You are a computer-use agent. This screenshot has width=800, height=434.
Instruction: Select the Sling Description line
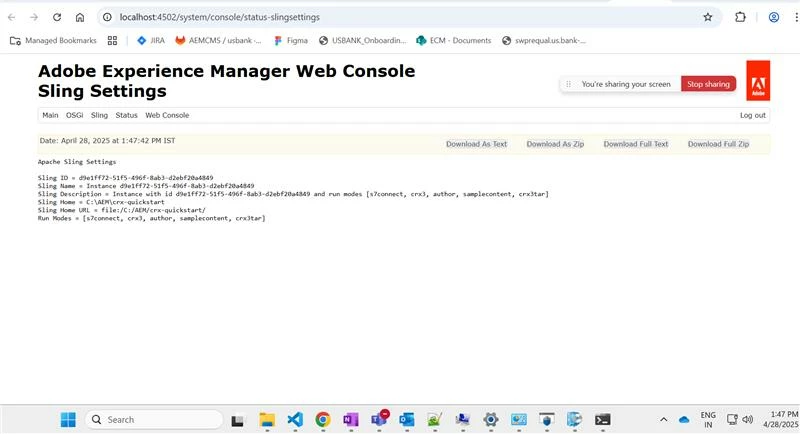tap(293, 194)
